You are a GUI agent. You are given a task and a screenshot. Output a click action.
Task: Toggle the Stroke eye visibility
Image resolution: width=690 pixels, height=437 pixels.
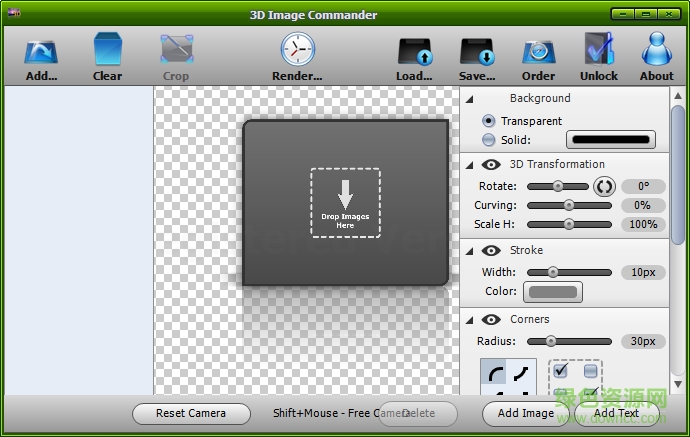(491, 250)
